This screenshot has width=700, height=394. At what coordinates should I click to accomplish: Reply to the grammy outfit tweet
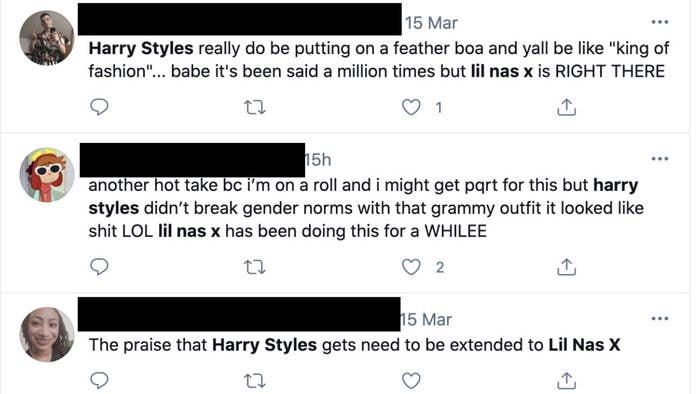[99, 267]
